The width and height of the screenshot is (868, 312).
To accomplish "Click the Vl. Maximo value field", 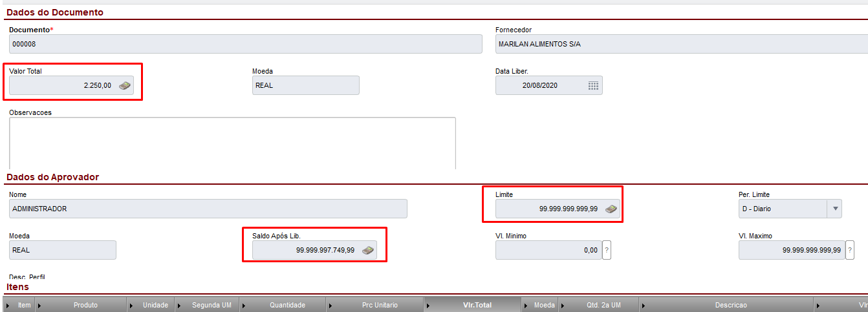I will pyautogui.click(x=792, y=250).
